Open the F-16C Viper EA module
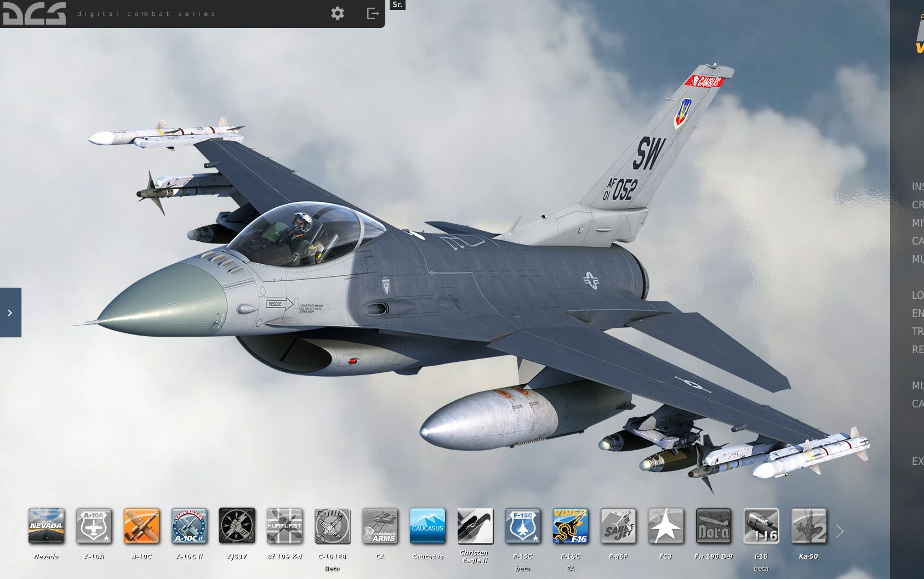The height and width of the screenshot is (579, 924). click(571, 526)
